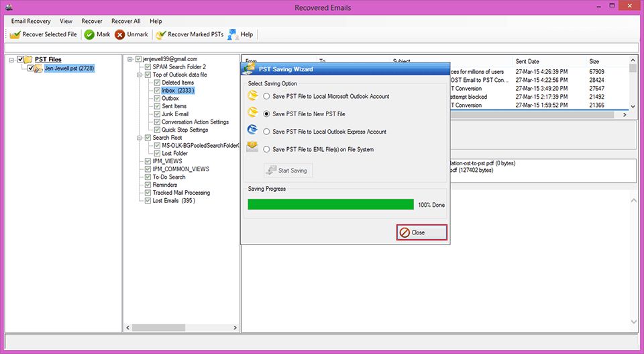Click the folder tree scroll left arrow
This screenshot has width=644, height=354.
coord(127,328)
